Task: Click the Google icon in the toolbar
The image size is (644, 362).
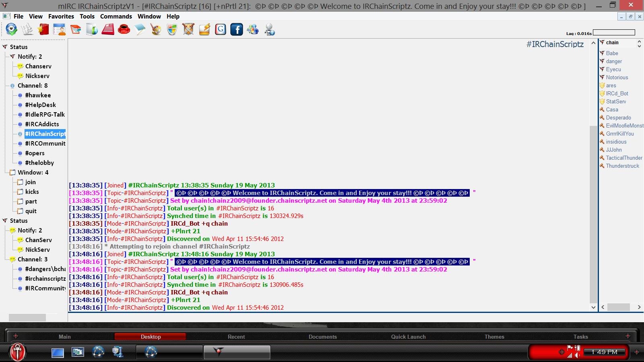Action: (x=221, y=29)
